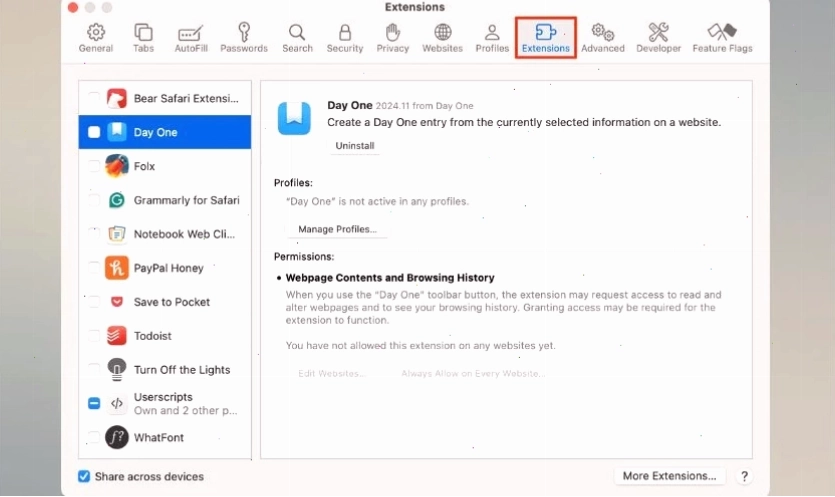This screenshot has width=835, height=497.
Task: Toggle the Userscripts mixed-state checkbox
Action: [94, 403]
